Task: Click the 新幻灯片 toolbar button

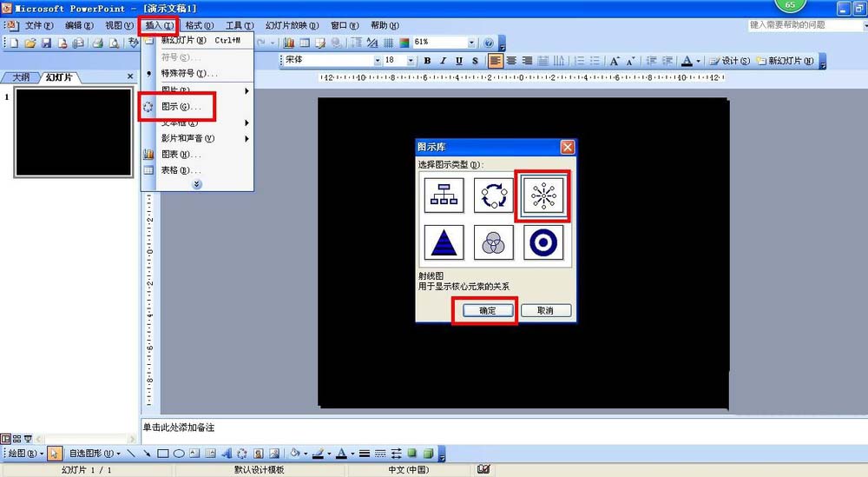Action: 785,61
